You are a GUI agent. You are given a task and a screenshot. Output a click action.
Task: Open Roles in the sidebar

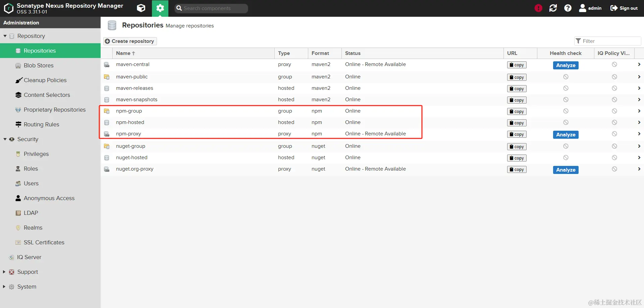[x=50, y=169]
